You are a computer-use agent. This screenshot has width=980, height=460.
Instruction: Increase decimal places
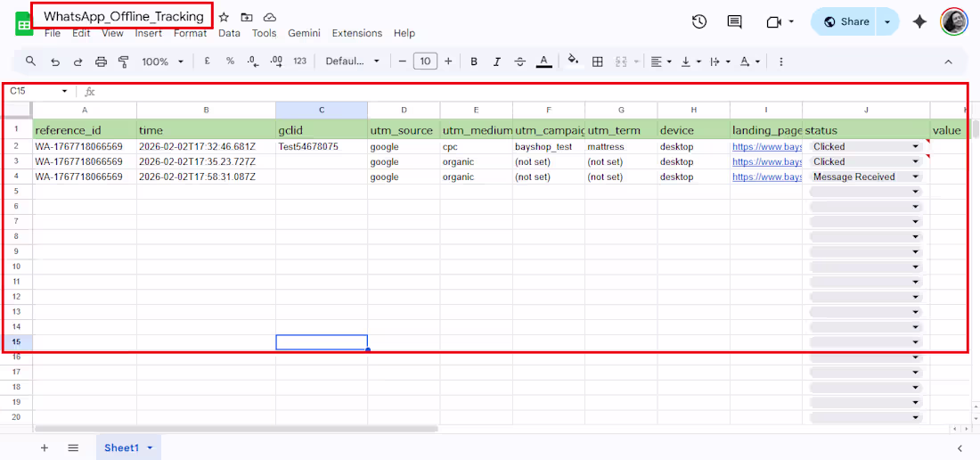(276, 62)
